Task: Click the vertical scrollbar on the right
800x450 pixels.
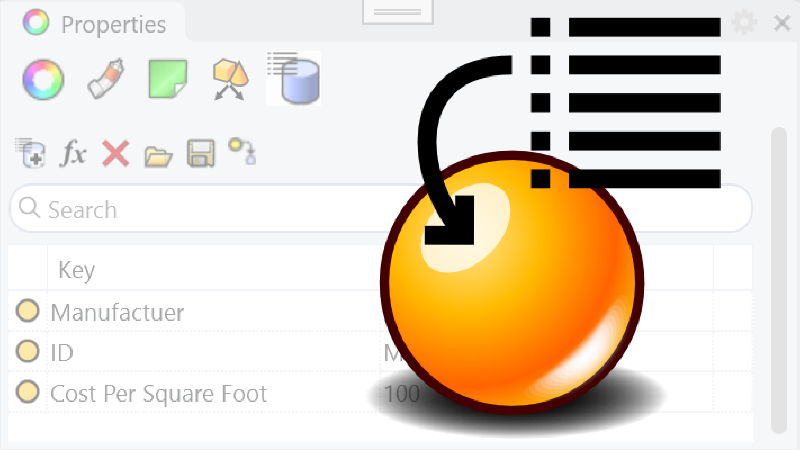Action: tap(778, 280)
